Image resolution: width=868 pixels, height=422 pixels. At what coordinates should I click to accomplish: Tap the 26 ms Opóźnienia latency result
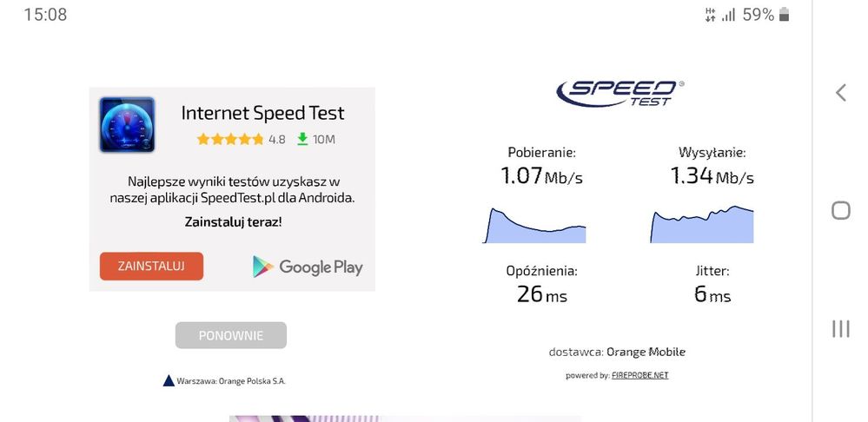tap(541, 294)
